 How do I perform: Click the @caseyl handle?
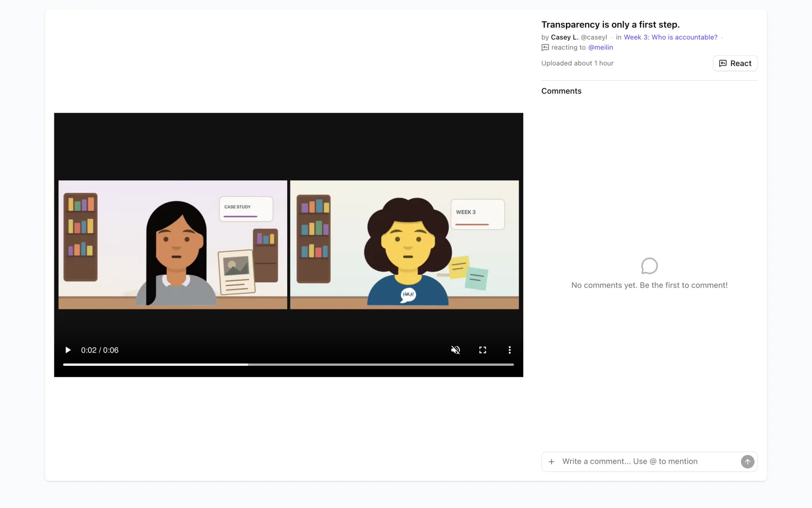tap(594, 37)
